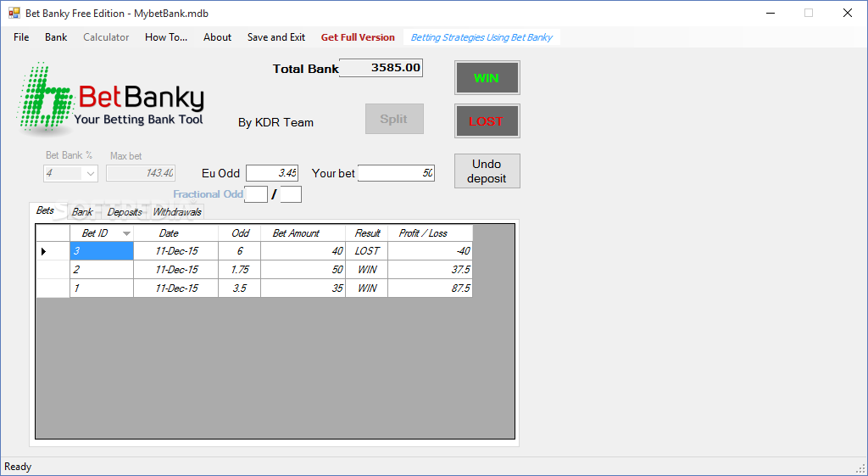Screen dimensions: 868x476
Task: Click the app icon in title bar
Action: (x=14, y=13)
